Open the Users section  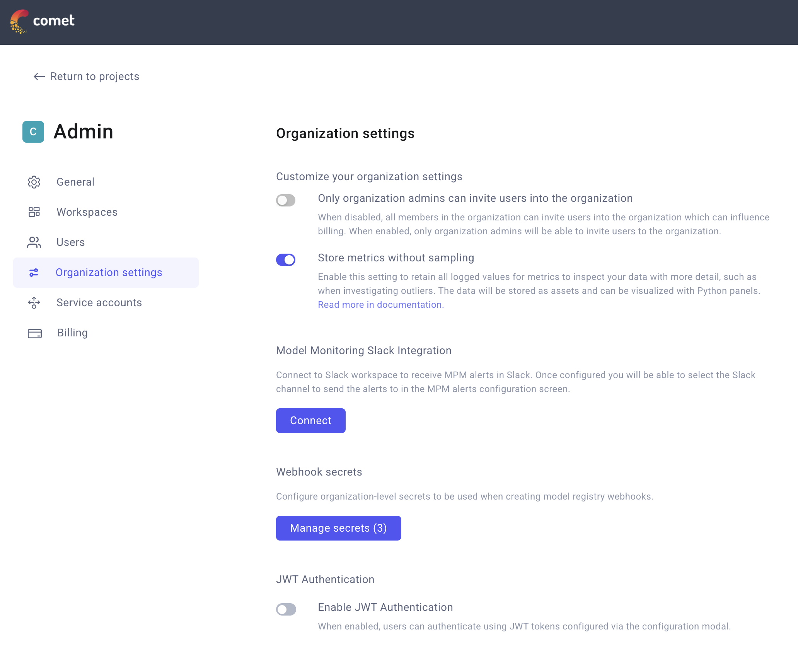(70, 242)
